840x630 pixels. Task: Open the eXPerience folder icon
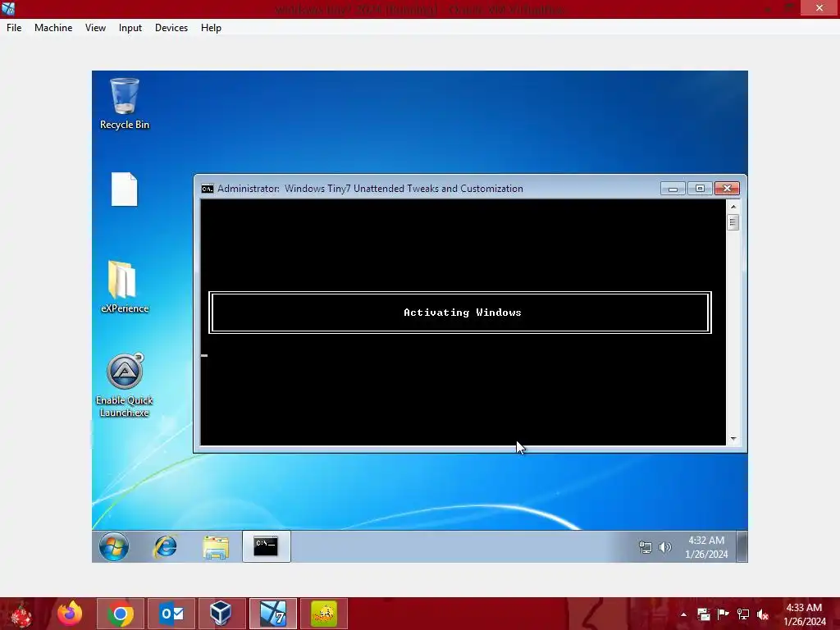[125, 286]
